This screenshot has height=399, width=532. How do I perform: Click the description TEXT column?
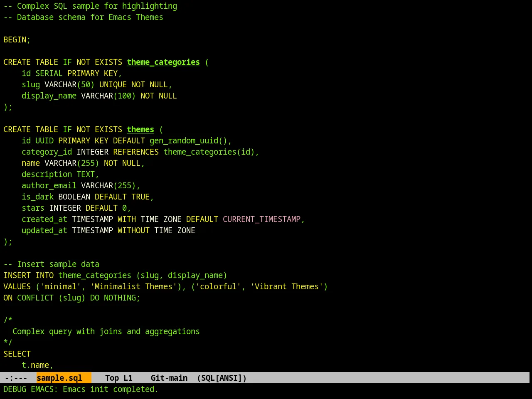tap(58, 174)
